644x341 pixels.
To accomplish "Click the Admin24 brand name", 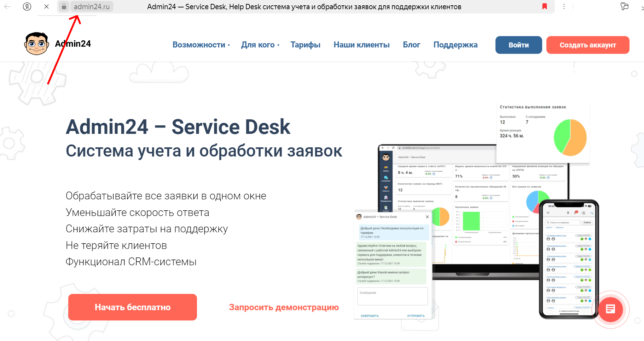I will [x=73, y=44].
